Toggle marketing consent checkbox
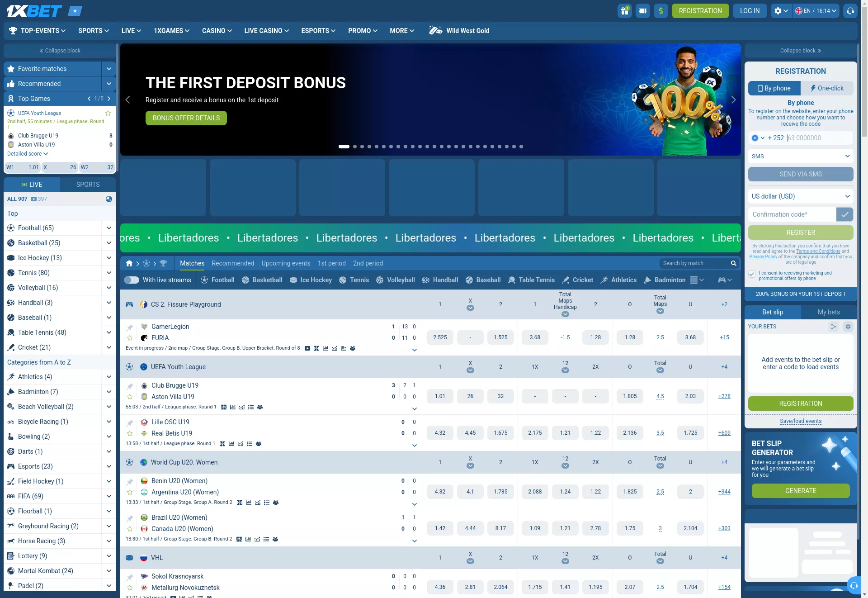868x598 pixels. (x=752, y=274)
